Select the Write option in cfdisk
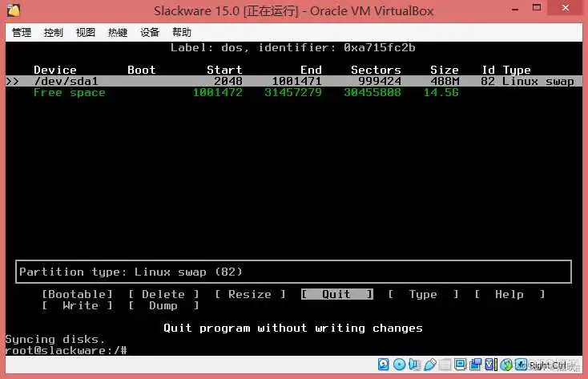 [77, 305]
